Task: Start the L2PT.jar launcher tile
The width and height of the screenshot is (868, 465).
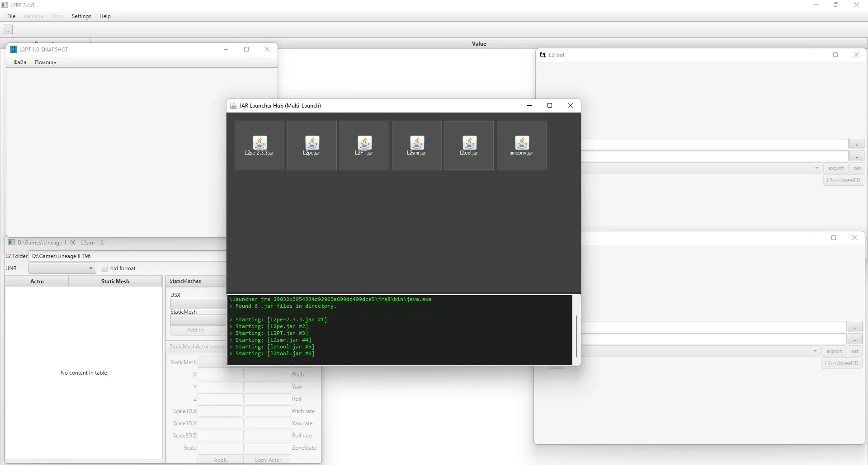Action: click(364, 146)
